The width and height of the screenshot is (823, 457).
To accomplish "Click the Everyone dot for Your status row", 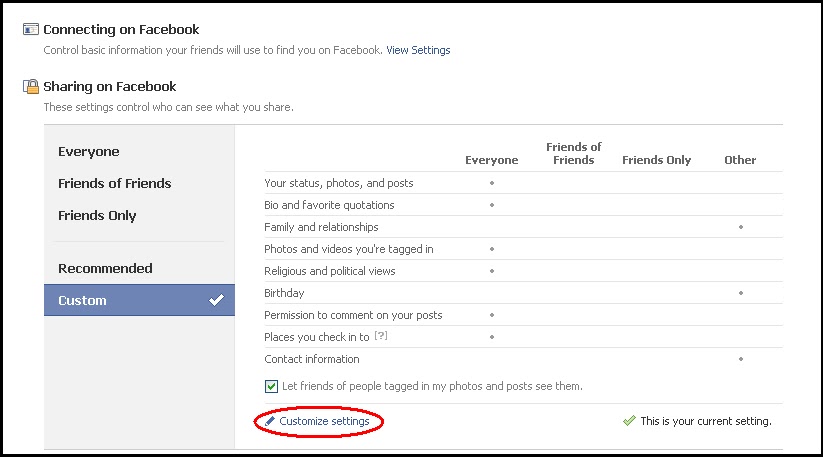I will pyautogui.click(x=491, y=183).
